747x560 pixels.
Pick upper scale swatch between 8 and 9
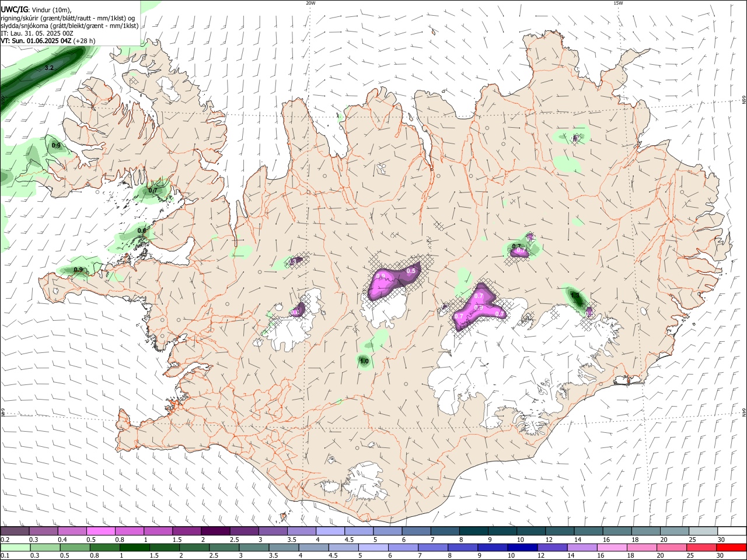tap(473, 531)
